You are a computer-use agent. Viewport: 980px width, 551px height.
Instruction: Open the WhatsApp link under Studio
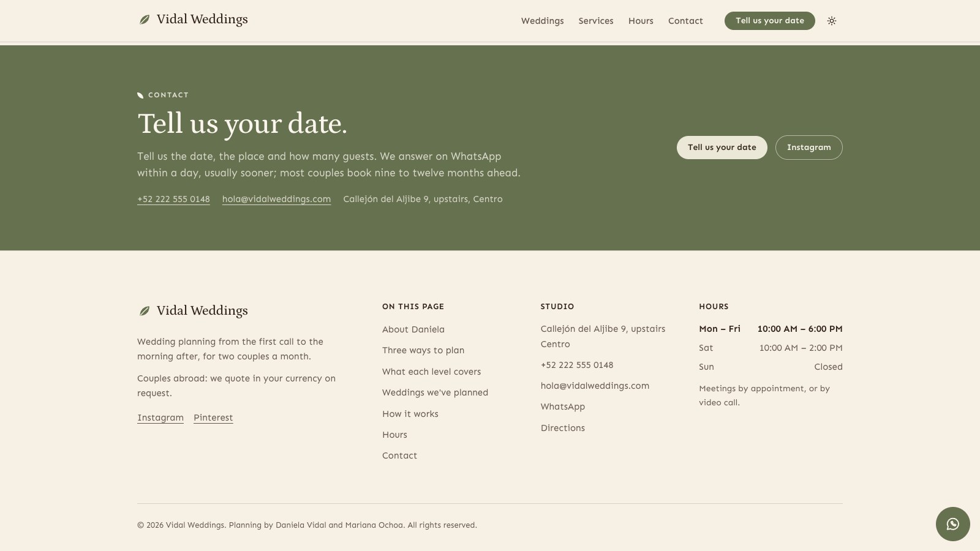pos(563,407)
